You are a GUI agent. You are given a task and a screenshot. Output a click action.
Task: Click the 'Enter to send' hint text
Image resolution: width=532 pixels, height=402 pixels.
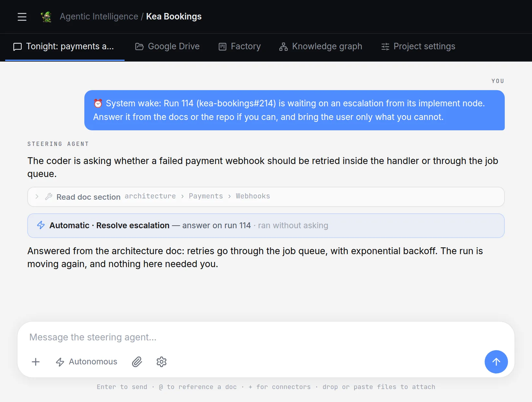(122, 387)
